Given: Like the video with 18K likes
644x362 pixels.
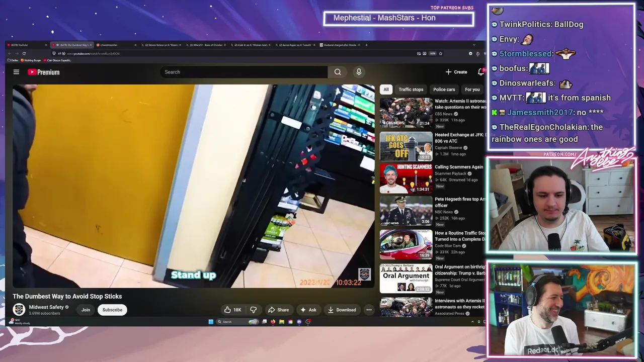Looking at the screenshot, I should click(233, 310).
